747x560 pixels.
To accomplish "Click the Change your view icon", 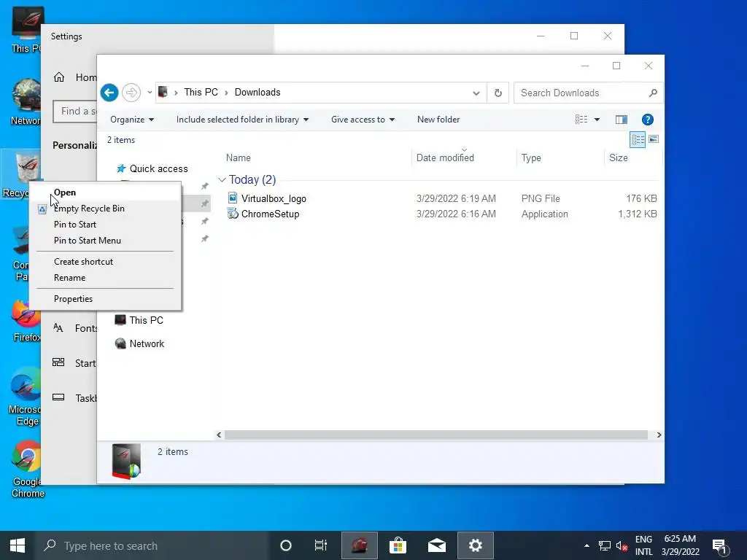I will (581, 120).
